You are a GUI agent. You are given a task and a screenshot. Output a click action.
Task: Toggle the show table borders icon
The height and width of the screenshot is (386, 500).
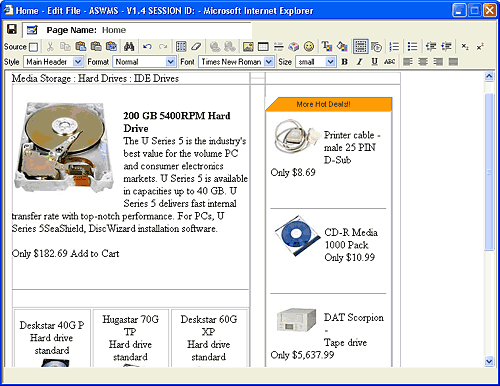(361, 46)
